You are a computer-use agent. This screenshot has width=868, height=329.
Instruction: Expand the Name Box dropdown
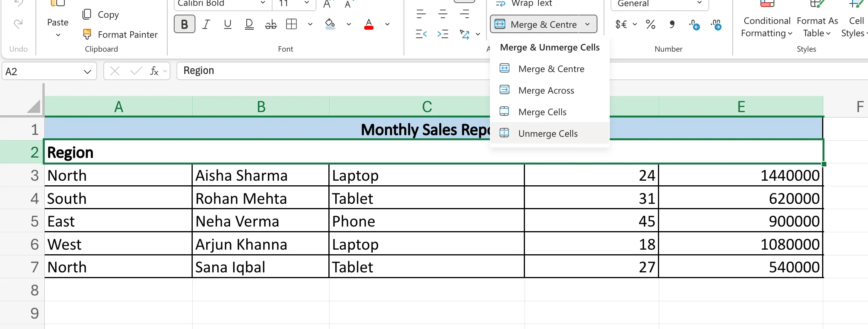pyautogui.click(x=87, y=72)
